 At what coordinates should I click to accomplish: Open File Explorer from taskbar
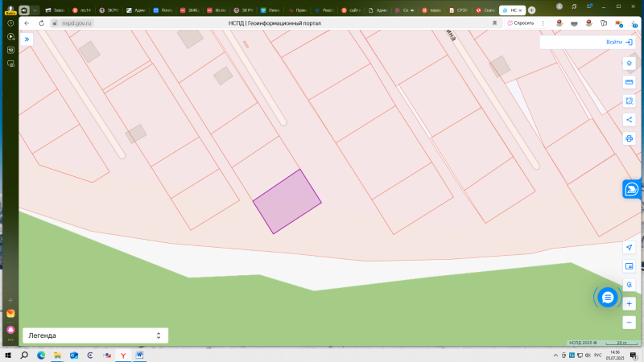(x=57, y=356)
